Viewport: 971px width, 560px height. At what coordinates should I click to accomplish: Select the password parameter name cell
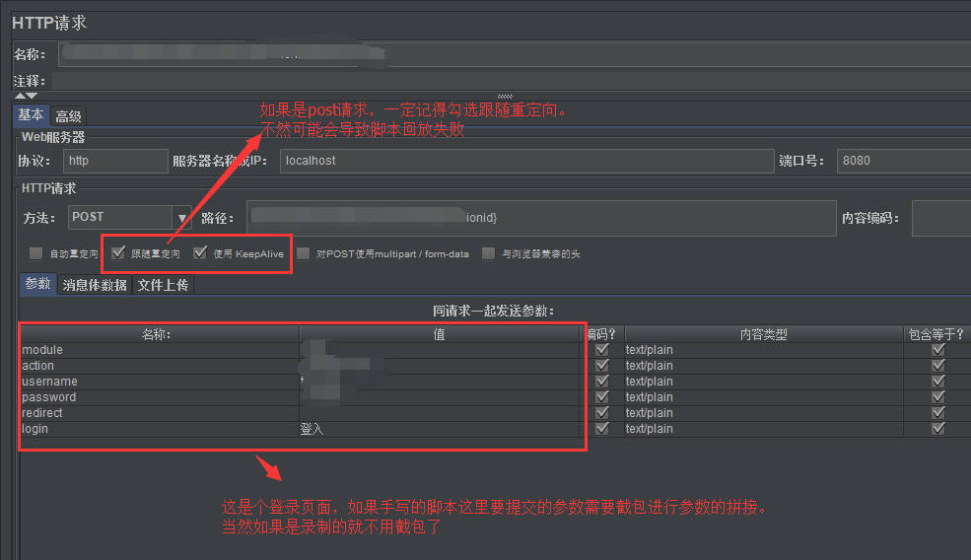click(x=160, y=397)
